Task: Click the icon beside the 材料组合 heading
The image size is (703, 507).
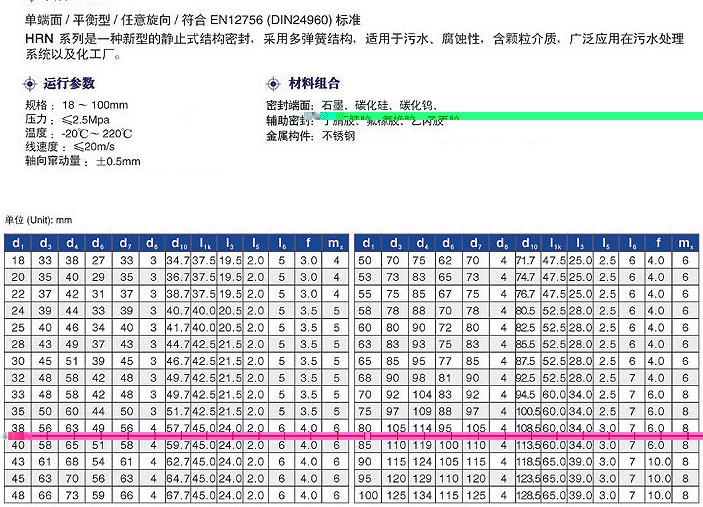Action: 273,84
